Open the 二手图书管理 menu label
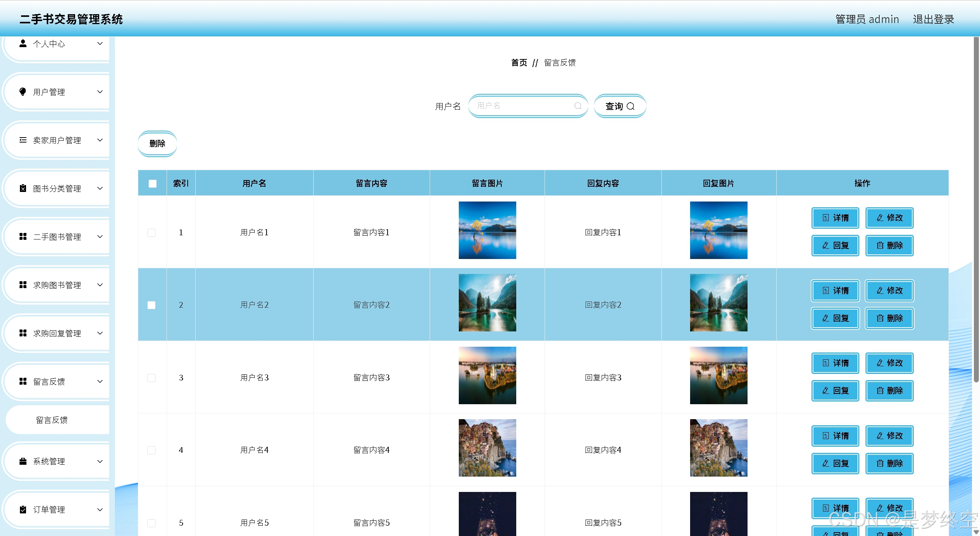This screenshot has width=980, height=536. point(57,237)
